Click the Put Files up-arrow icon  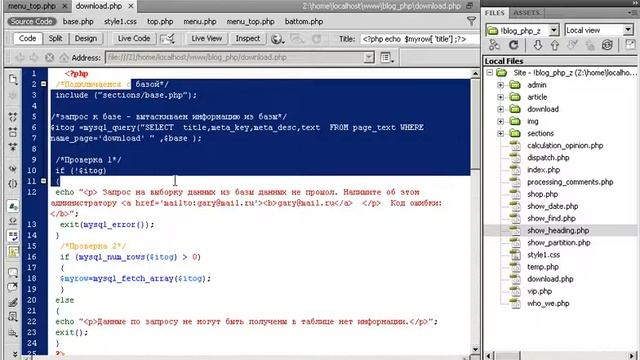(555, 45)
